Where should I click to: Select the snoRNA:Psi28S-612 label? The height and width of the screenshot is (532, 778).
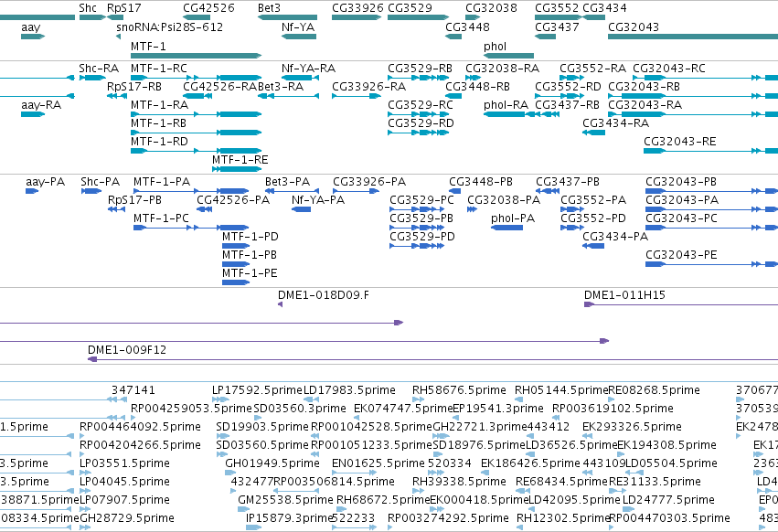click(x=169, y=27)
